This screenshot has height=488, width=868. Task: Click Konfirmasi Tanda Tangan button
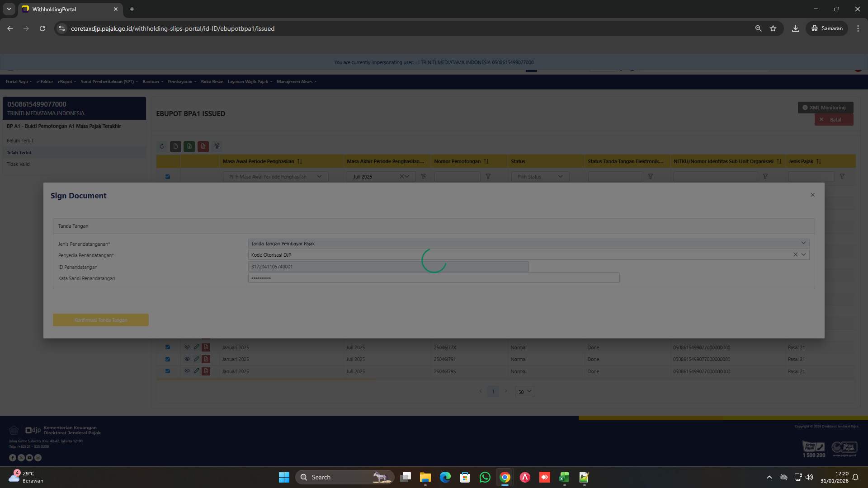[x=100, y=319]
